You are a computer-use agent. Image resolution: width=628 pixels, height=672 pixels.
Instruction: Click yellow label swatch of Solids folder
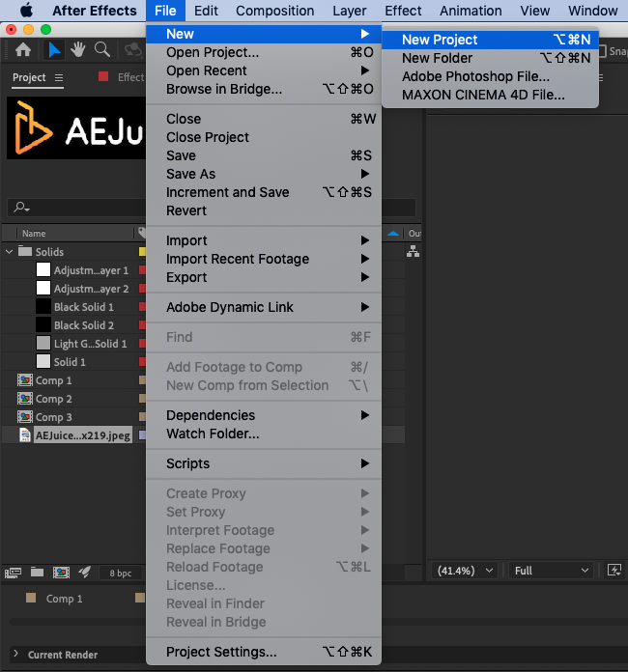point(142,252)
